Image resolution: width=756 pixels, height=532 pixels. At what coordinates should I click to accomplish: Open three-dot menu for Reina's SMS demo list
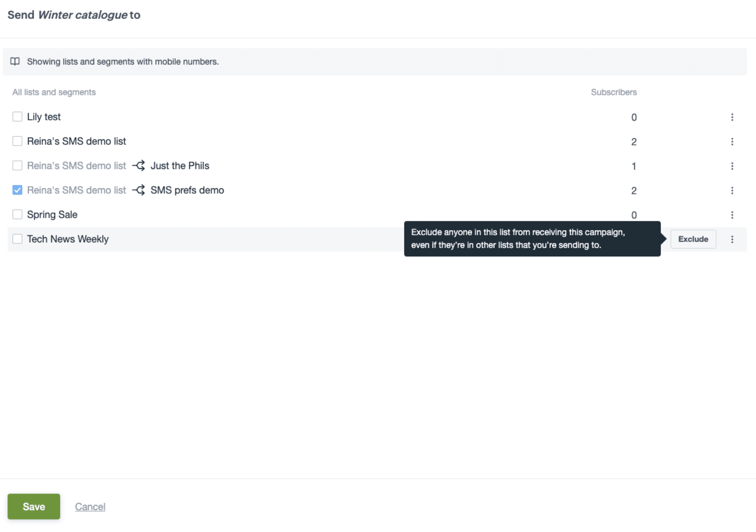732,142
